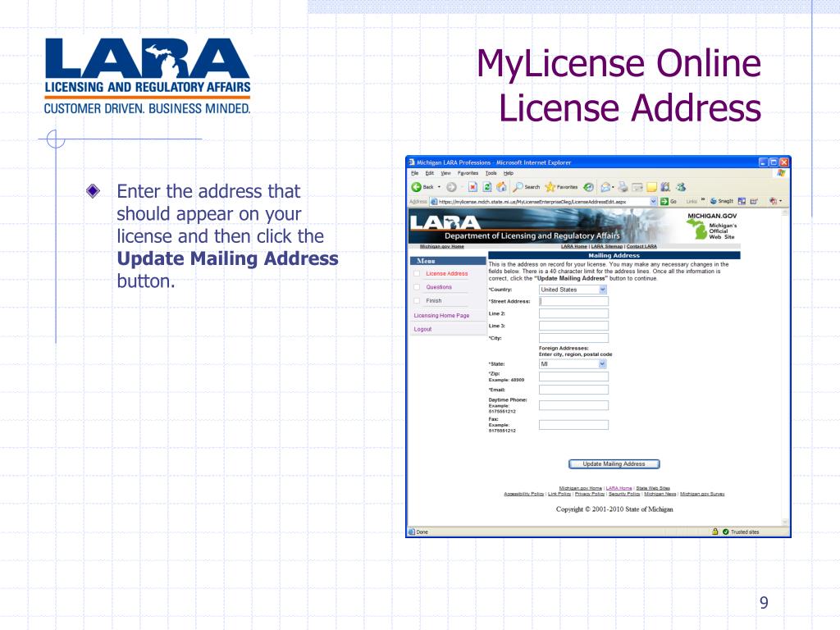Open the Country dropdown showing United States
This screenshot has height=630, width=840.
573,290
